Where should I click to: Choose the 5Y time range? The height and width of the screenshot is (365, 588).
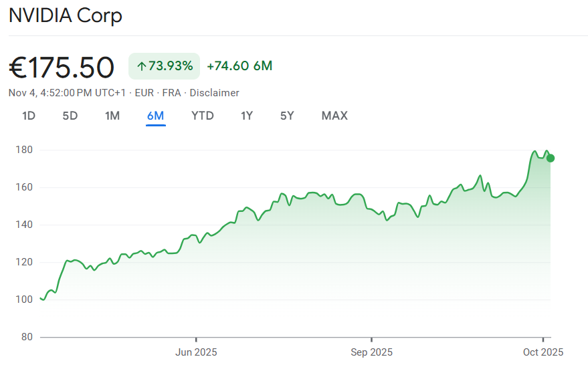click(287, 116)
